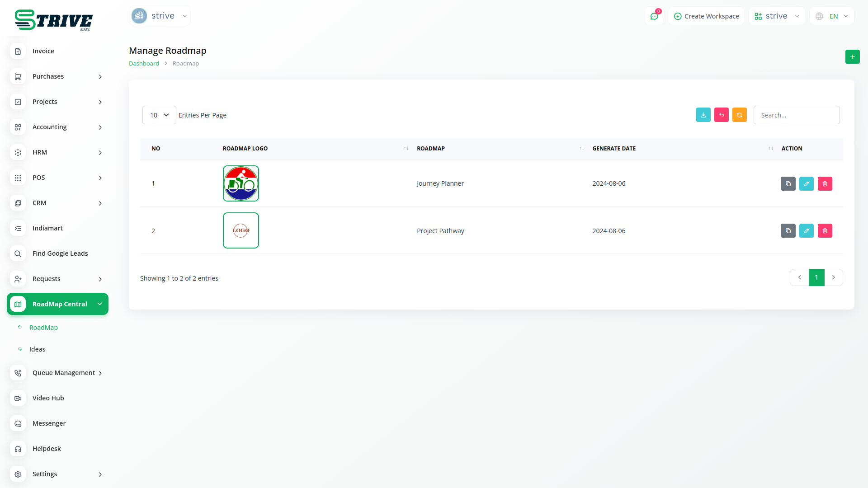Delete the Journey Planner roadmap

(825, 183)
